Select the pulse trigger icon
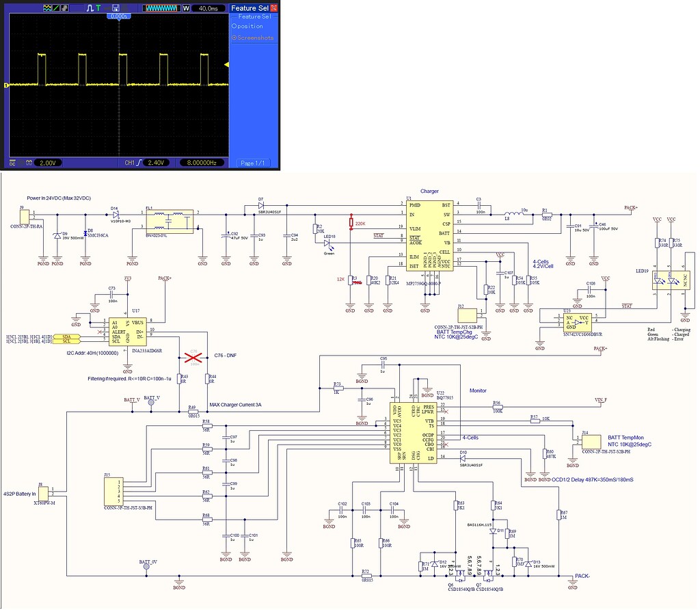700x610 pixels. coord(90,8)
